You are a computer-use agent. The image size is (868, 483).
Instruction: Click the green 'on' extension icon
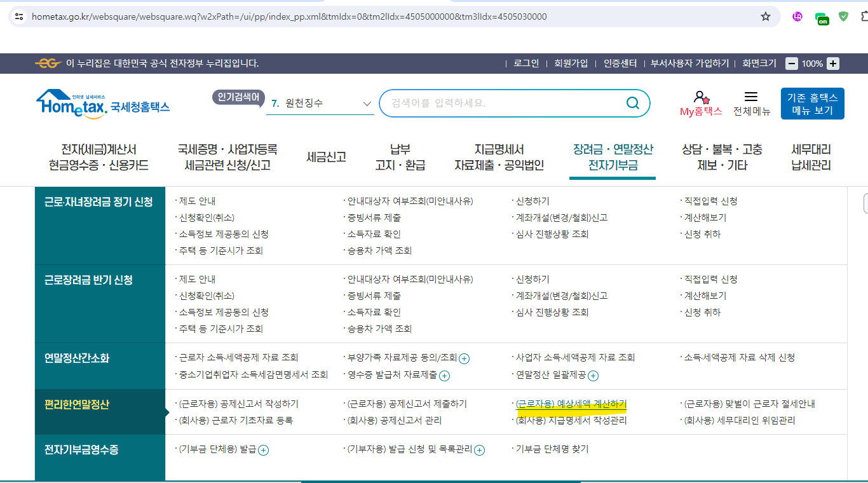pos(822,19)
